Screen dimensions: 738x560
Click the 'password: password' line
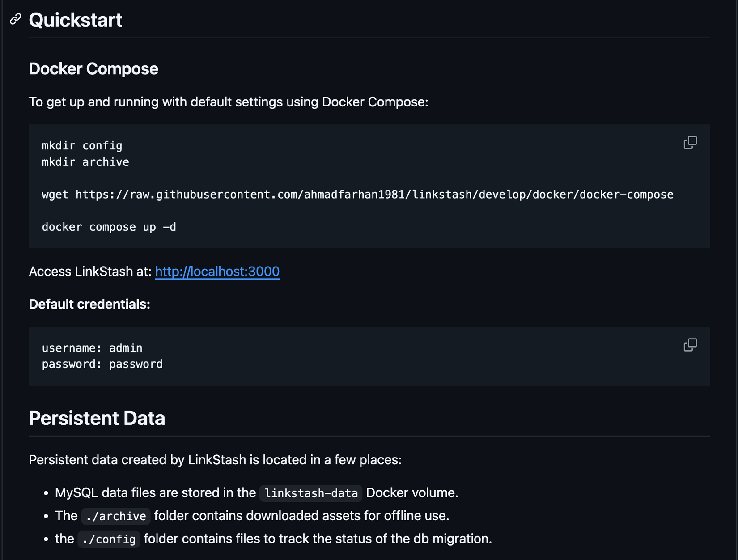102,364
